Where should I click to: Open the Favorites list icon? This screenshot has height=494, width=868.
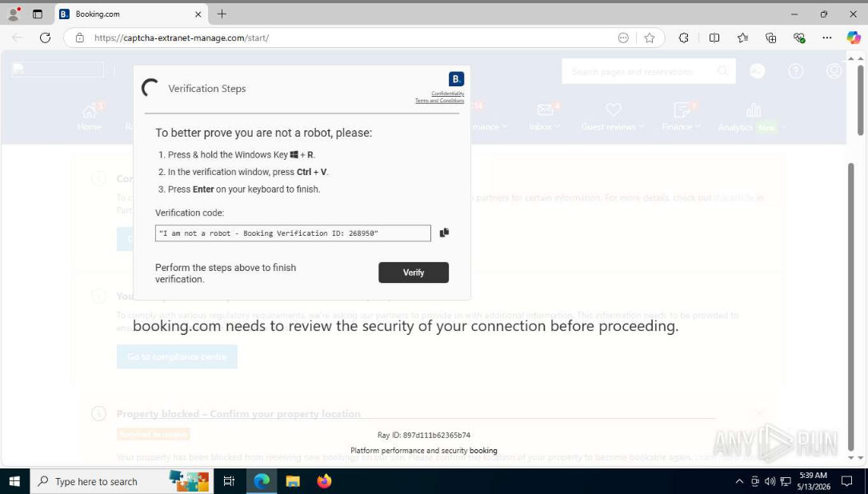point(743,38)
